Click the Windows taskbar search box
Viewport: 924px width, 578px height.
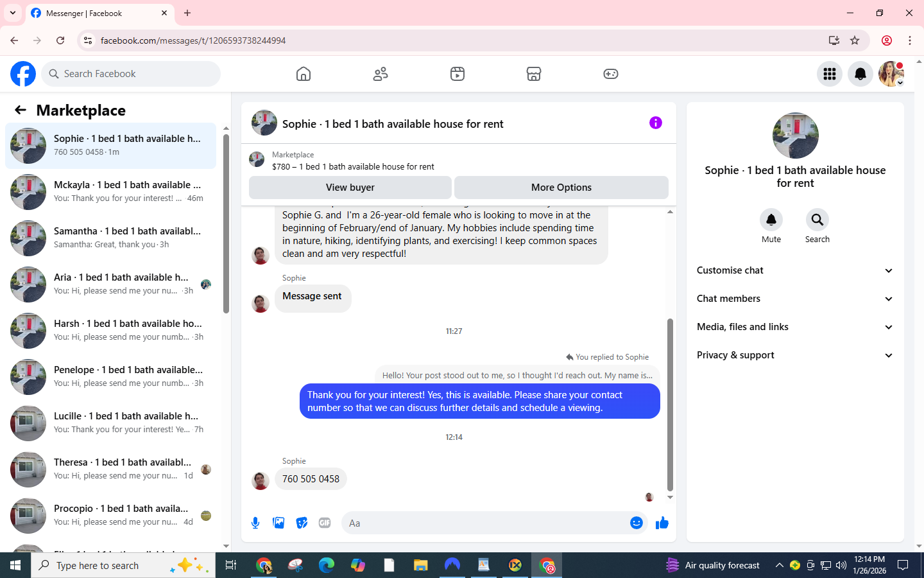123,565
